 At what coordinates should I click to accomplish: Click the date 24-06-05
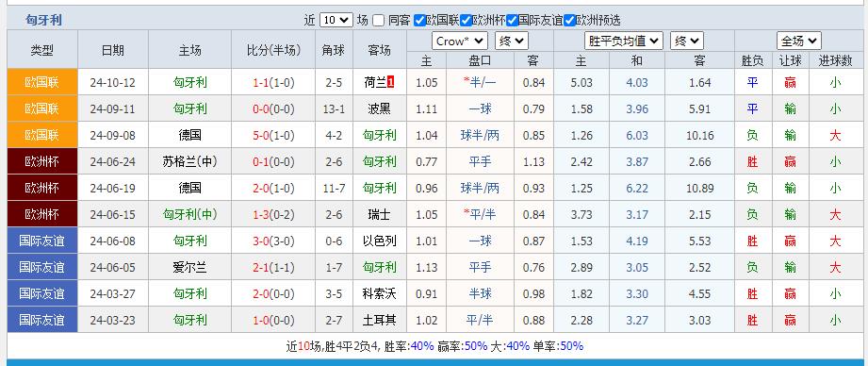click(x=112, y=268)
